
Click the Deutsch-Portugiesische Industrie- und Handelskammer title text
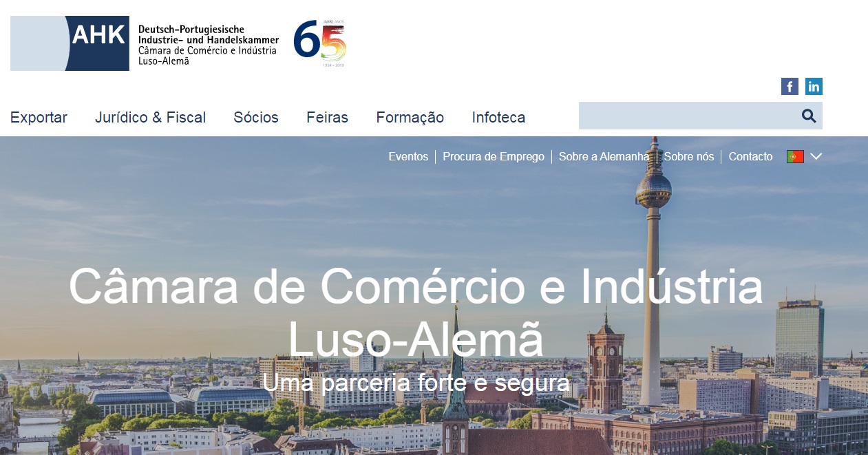pyautogui.click(x=209, y=35)
